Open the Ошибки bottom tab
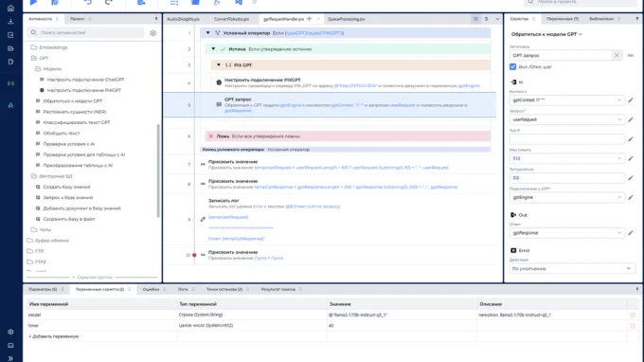Viewport: 644px width, 362px height. [x=151, y=289]
